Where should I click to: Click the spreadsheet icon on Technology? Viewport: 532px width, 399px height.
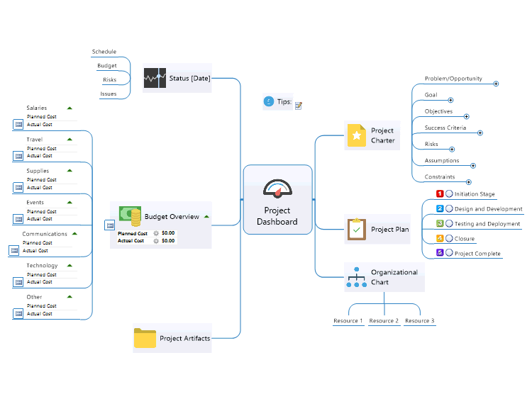(18, 282)
